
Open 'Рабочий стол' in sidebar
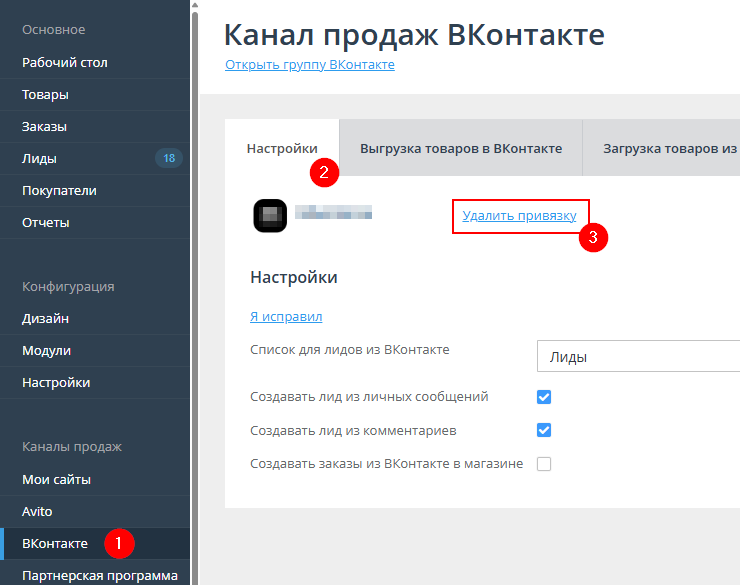pyautogui.click(x=65, y=62)
